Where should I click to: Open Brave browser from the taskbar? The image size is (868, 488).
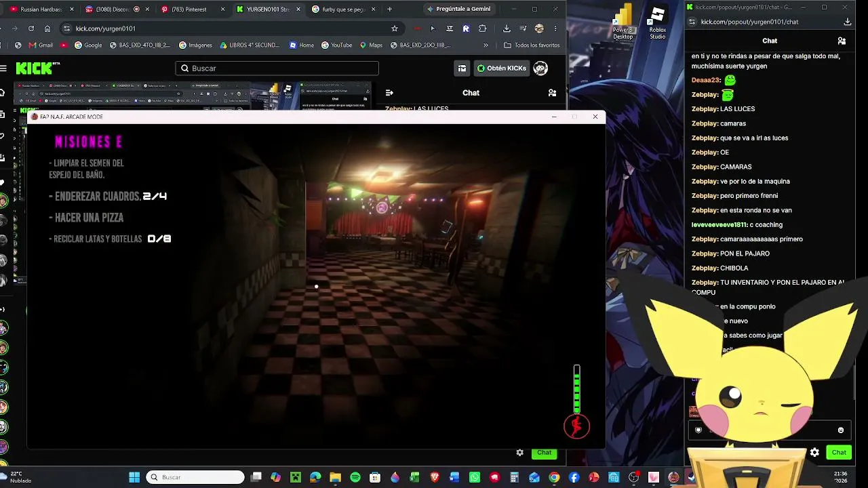[x=435, y=477]
